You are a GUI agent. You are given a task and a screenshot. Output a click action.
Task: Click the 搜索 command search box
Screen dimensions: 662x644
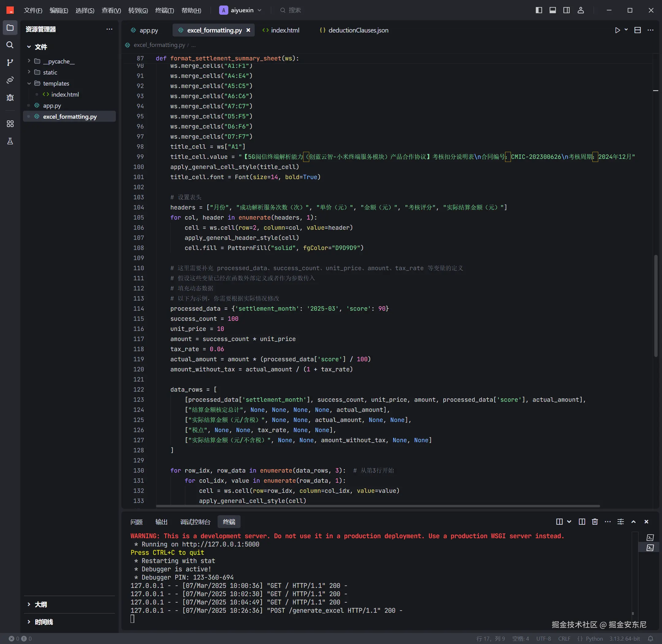point(294,10)
